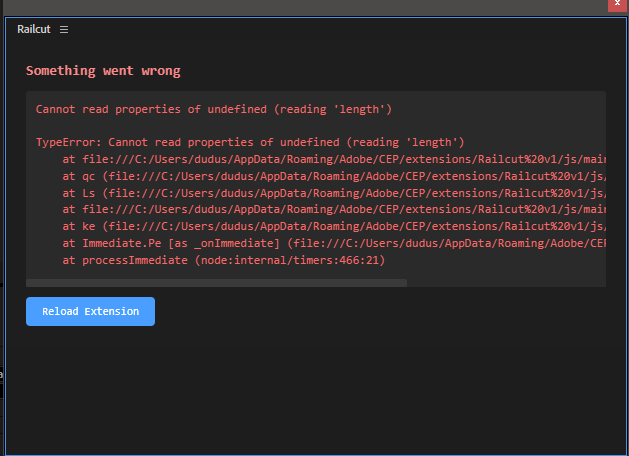Click the 'at ke (file:///' stack line

pyautogui.click(x=334, y=226)
